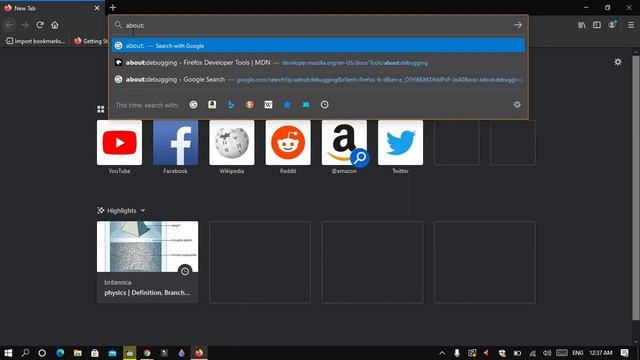Show hidden system tray icons
This screenshot has width=640, height=360.
point(442,353)
